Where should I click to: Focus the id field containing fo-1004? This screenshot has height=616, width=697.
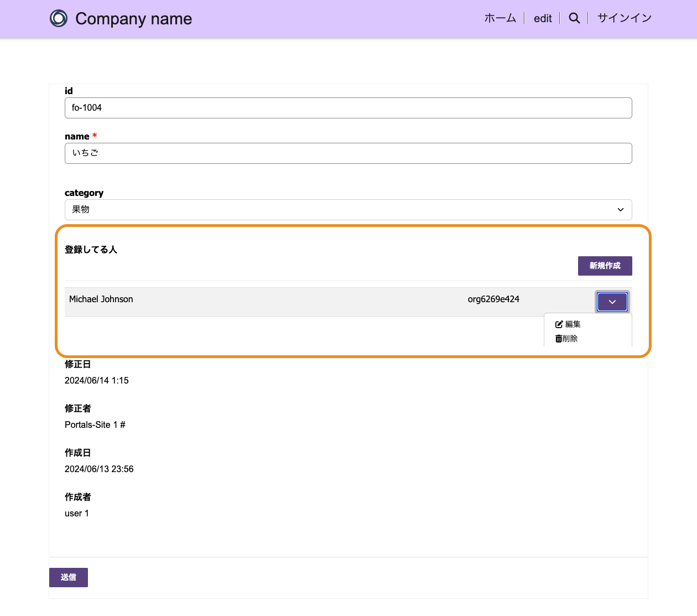(x=348, y=108)
